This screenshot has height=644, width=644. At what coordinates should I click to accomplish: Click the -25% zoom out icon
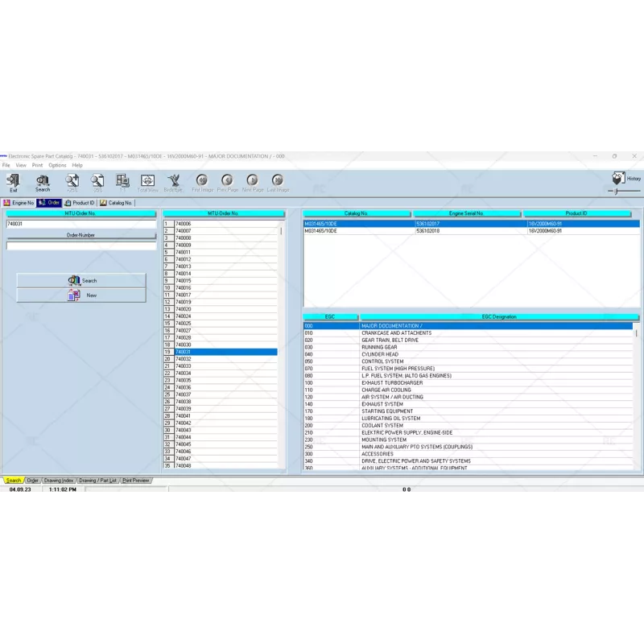97,182
